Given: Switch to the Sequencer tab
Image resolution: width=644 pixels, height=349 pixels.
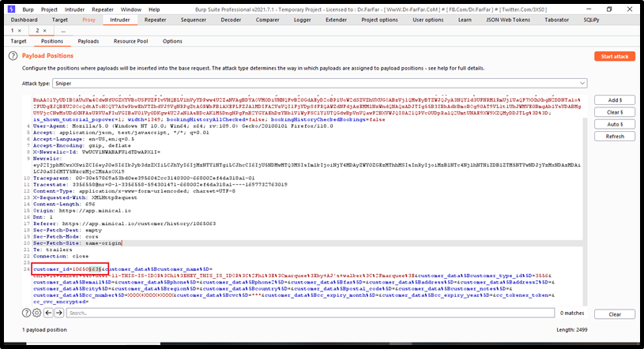Looking at the screenshot, I should pos(194,20).
